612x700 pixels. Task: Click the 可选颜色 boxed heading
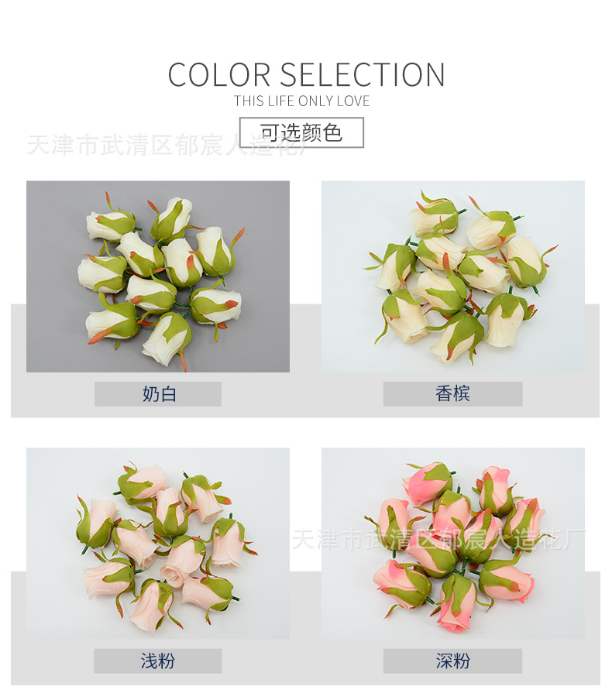(x=301, y=132)
